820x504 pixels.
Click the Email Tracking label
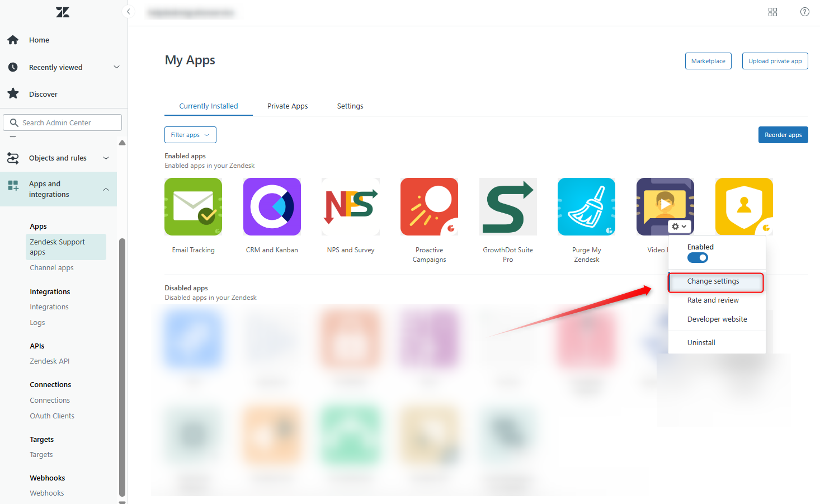coord(193,250)
